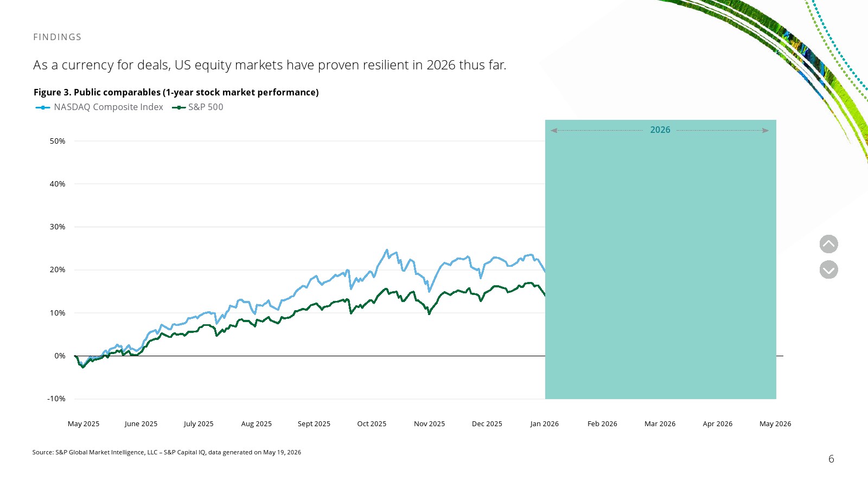Image resolution: width=868 pixels, height=488 pixels.
Task: Select the Oct 2025 axis label
Action: 372,424
